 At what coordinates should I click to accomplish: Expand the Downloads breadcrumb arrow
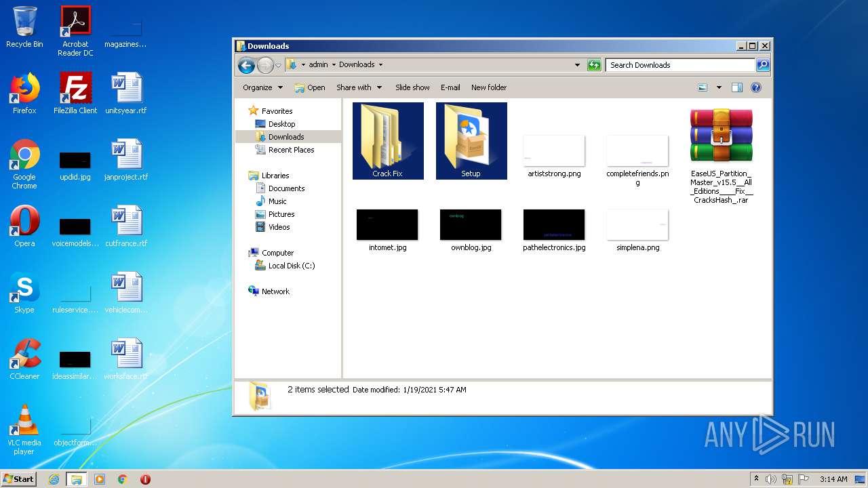[380, 65]
